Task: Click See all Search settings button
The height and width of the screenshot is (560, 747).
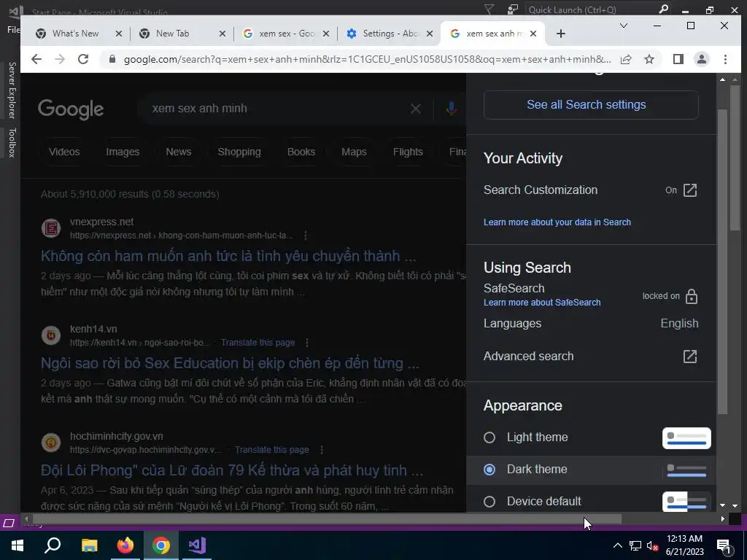Action: coord(591,105)
